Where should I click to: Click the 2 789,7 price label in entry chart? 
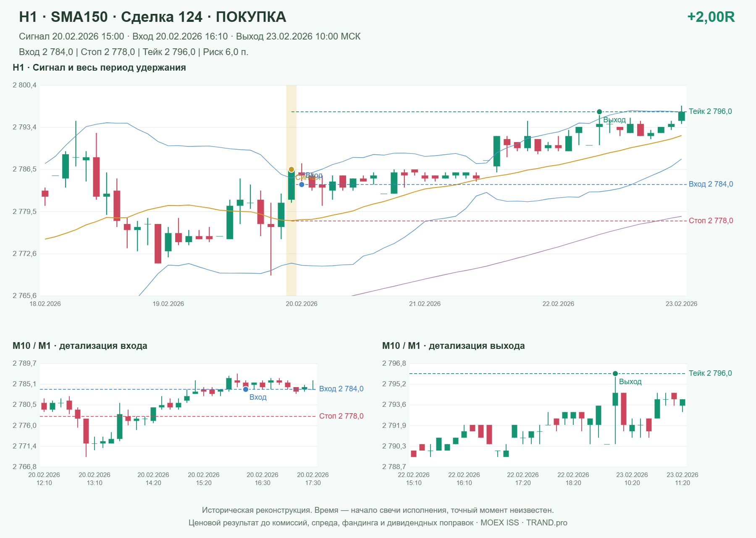24,364
